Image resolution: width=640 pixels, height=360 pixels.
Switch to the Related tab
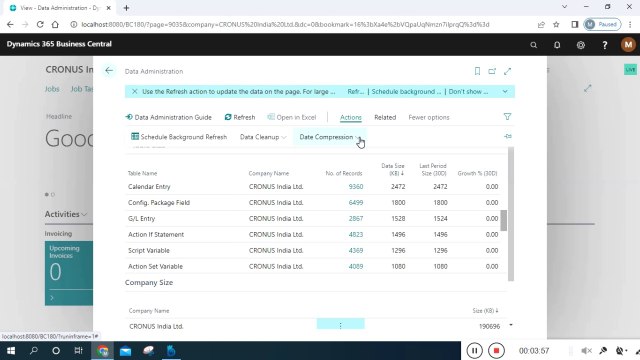pyautogui.click(x=385, y=117)
